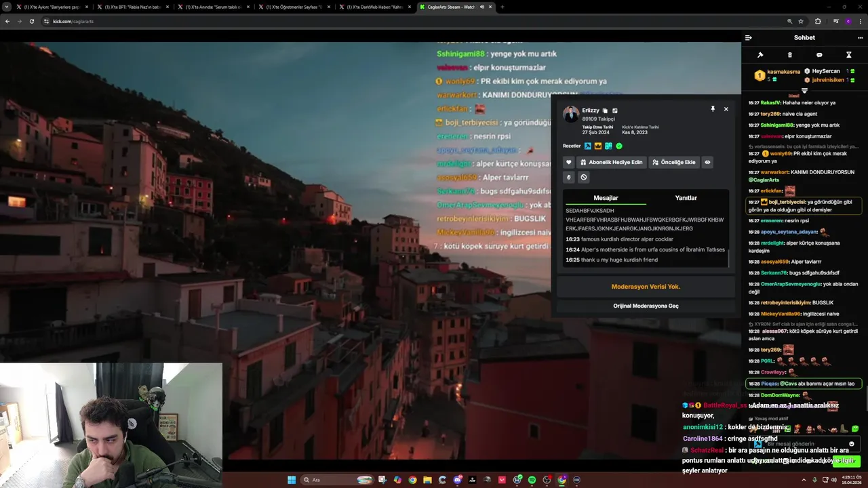Click the yellow crown badge under Rozetler
This screenshot has height=488, width=868.
click(x=598, y=146)
